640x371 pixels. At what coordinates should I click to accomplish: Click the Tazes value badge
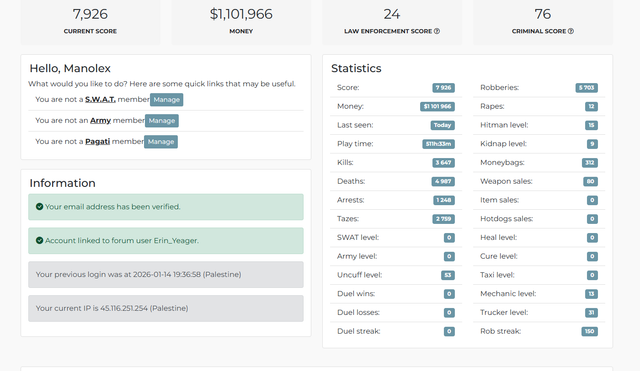click(444, 219)
